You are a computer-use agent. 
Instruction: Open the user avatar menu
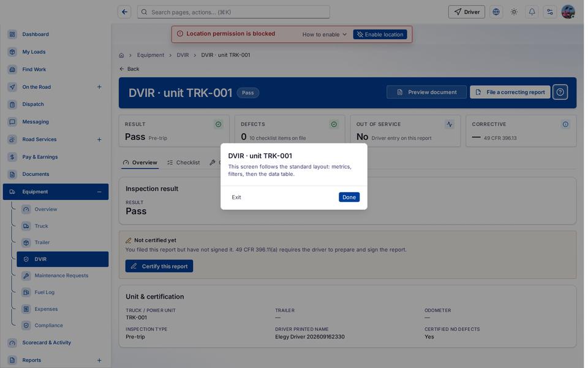click(x=568, y=12)
